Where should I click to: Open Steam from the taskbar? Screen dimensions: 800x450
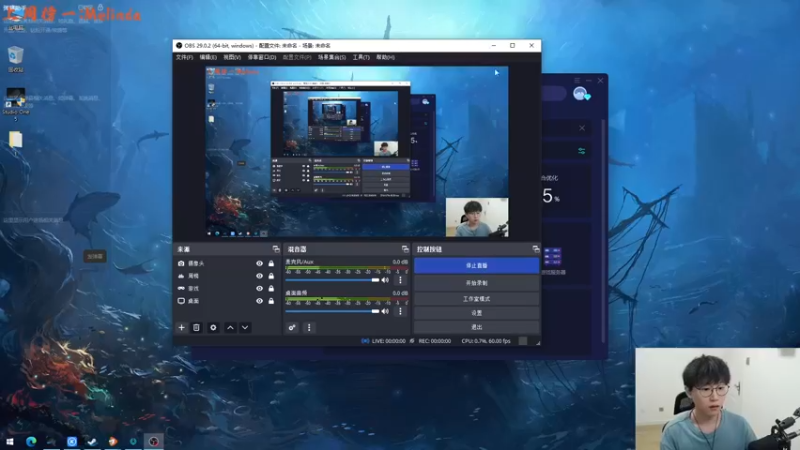tap(92, 441)
